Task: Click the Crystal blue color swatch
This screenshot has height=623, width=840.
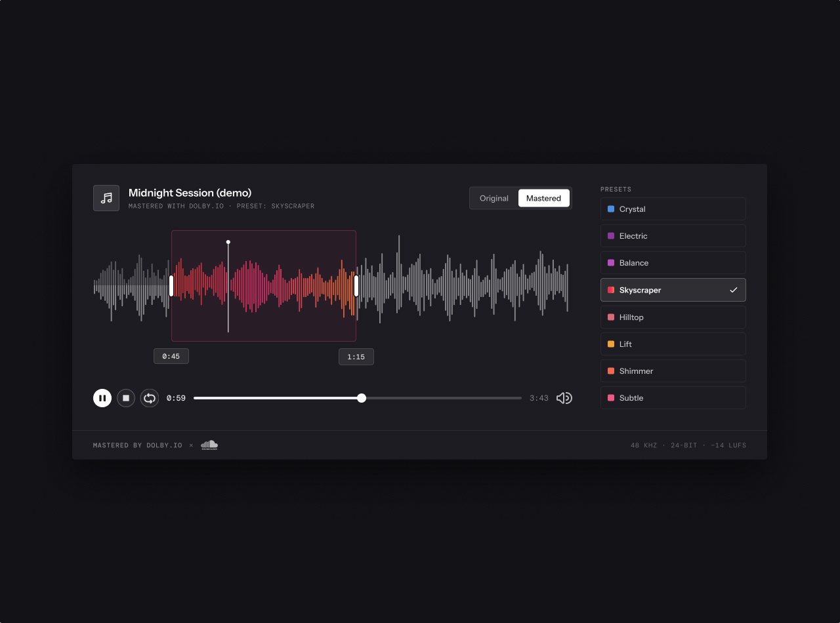Action: [611, 209]
